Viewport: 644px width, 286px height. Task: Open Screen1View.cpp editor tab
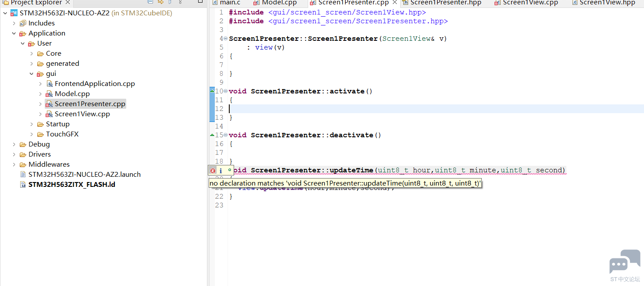tap(526, 3)
